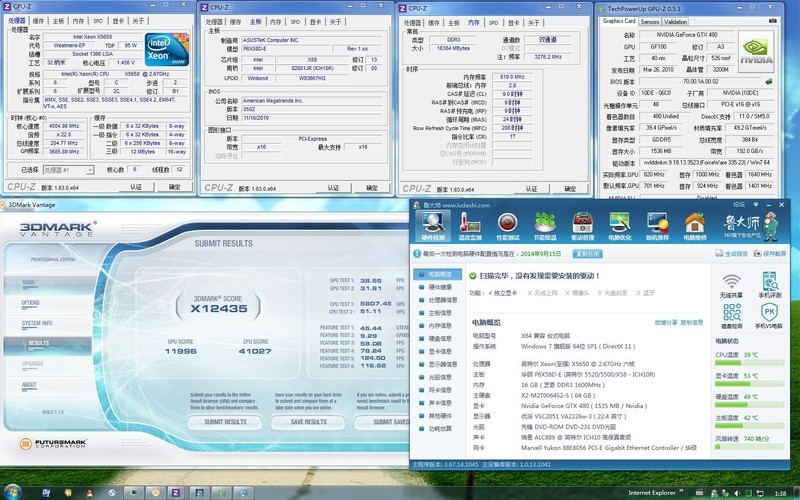Click the purple CPU-Z taskbar icon
This screenshot has height=500, width=800.
tap(176, 493)
